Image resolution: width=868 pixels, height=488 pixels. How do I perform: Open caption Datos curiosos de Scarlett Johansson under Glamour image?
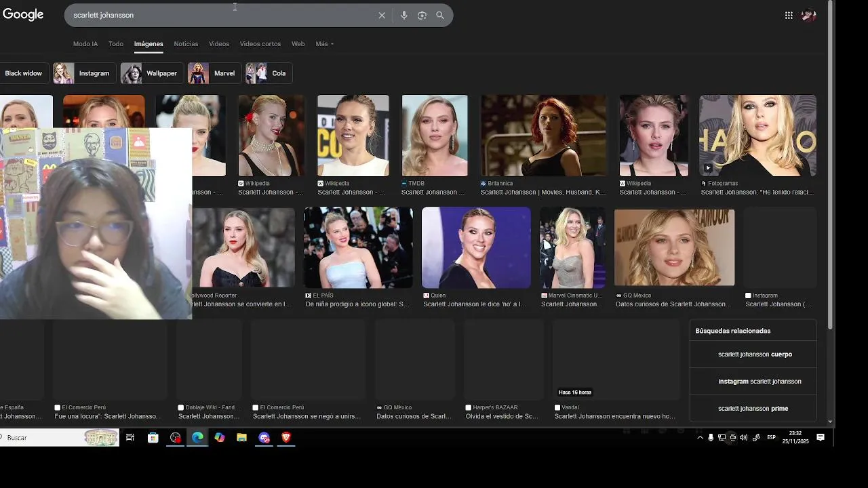point(673,304)
